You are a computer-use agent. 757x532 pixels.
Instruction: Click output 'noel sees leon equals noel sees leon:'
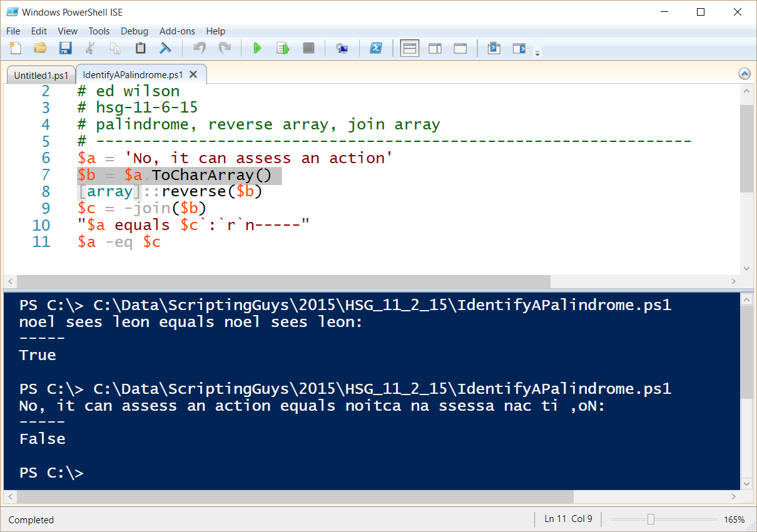pos(191,322)
